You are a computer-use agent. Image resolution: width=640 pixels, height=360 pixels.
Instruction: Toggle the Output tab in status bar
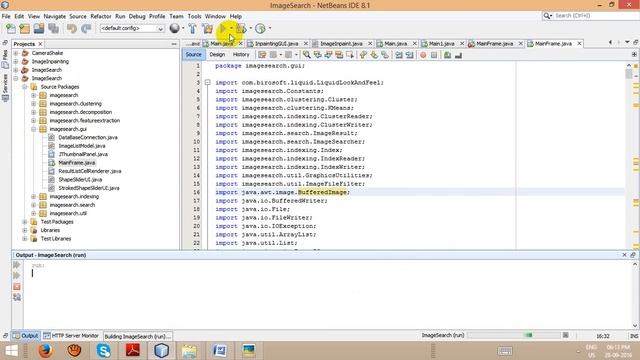[x=25, y=336]
